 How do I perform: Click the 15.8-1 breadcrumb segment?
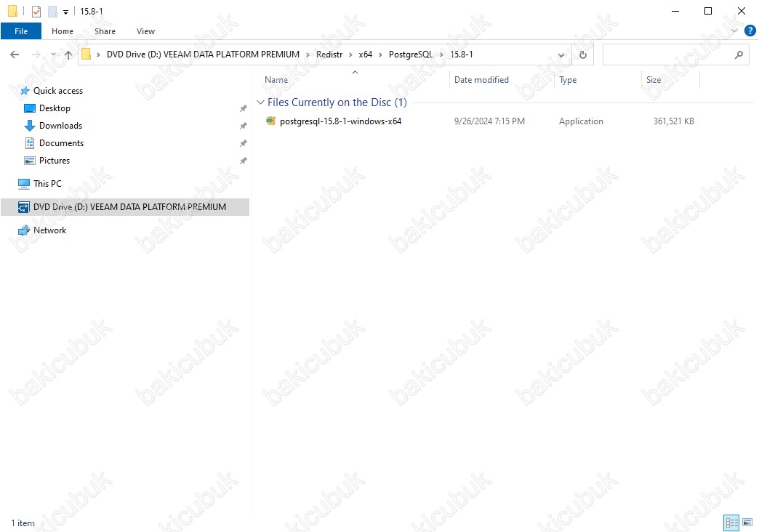[x=462, y=55]
